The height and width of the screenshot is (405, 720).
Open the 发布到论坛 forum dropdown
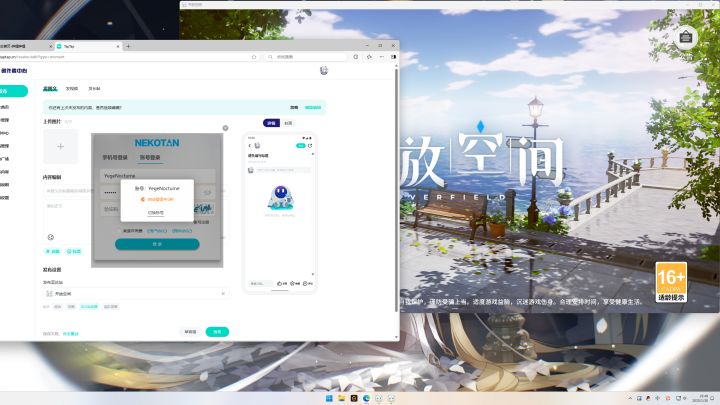click(x=136, y=293)
